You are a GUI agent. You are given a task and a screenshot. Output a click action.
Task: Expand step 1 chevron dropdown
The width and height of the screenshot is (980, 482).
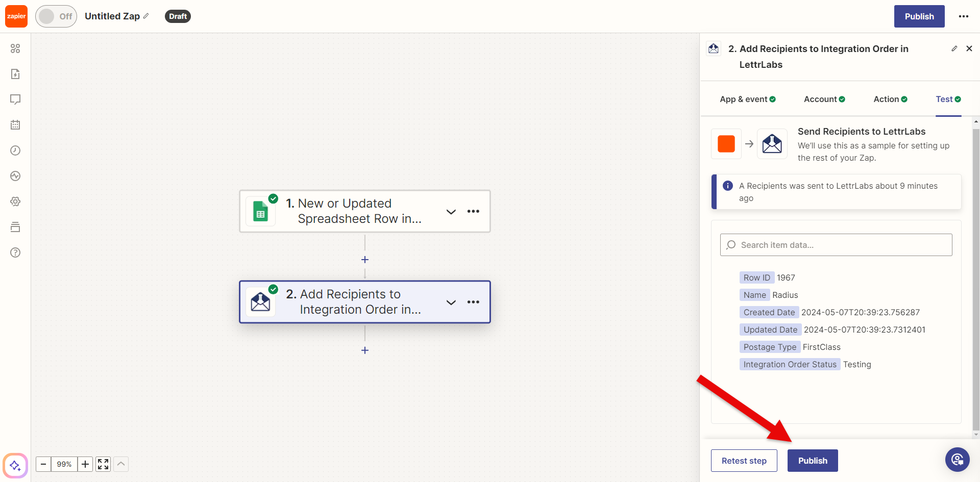click(x=451, y=212)
